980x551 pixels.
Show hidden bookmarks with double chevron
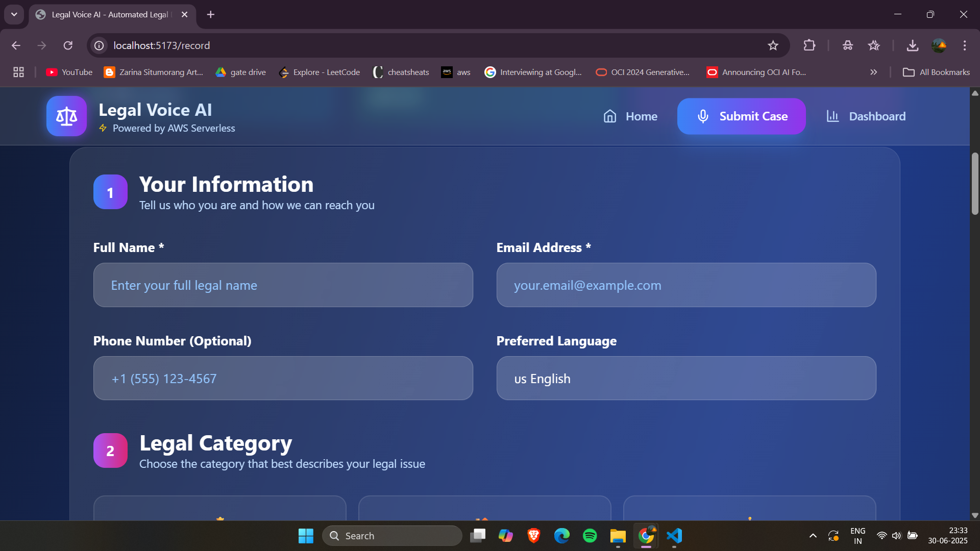coord(873,72)
